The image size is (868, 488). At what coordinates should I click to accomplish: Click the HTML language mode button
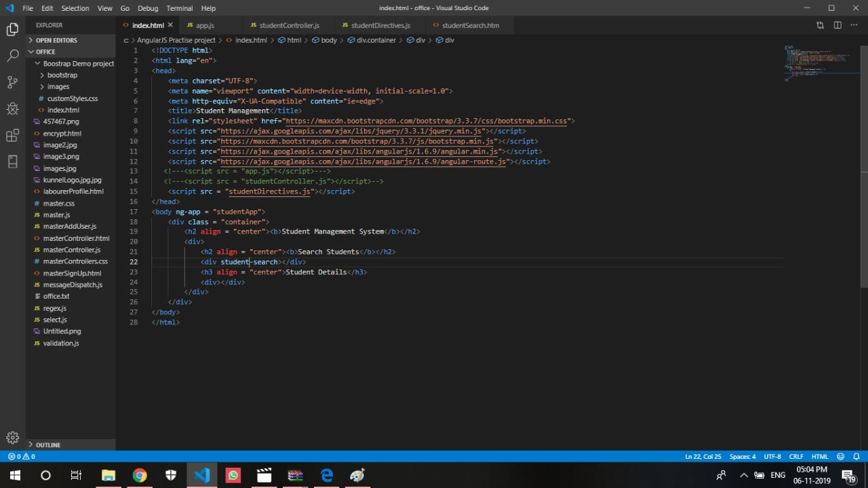[x=820, y=457]
